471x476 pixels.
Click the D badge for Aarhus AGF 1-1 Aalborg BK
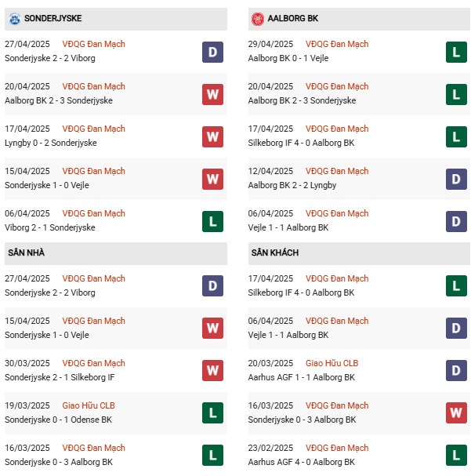[x=456, y=372]
